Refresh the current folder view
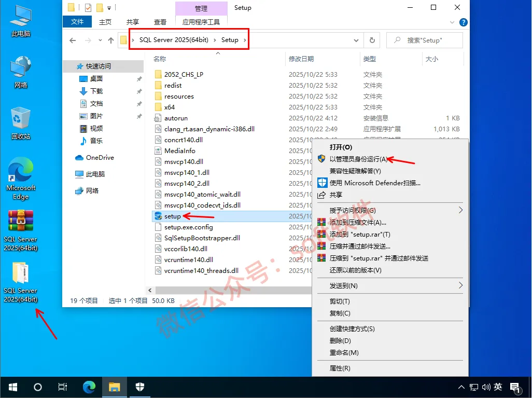This screenshot has height=398, width=532. point(372,40)
